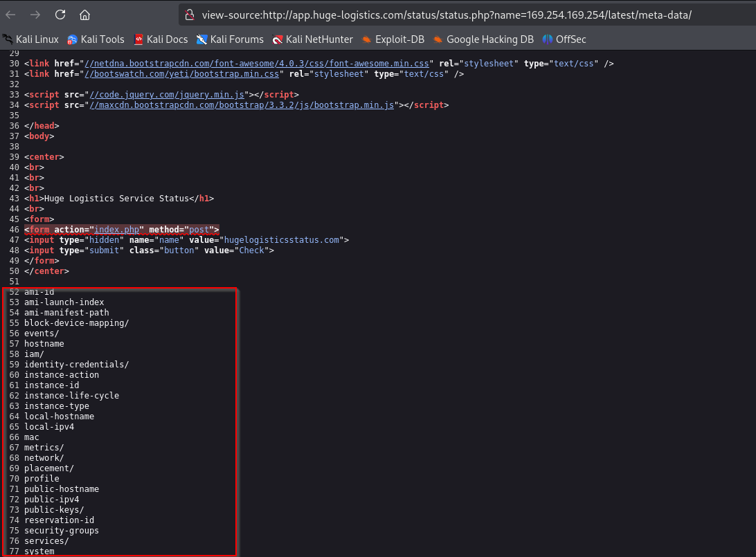This screenshot has height=557, width=756.
Task: Click the 'instance-type' line
Action: click(x=56, y=406)
